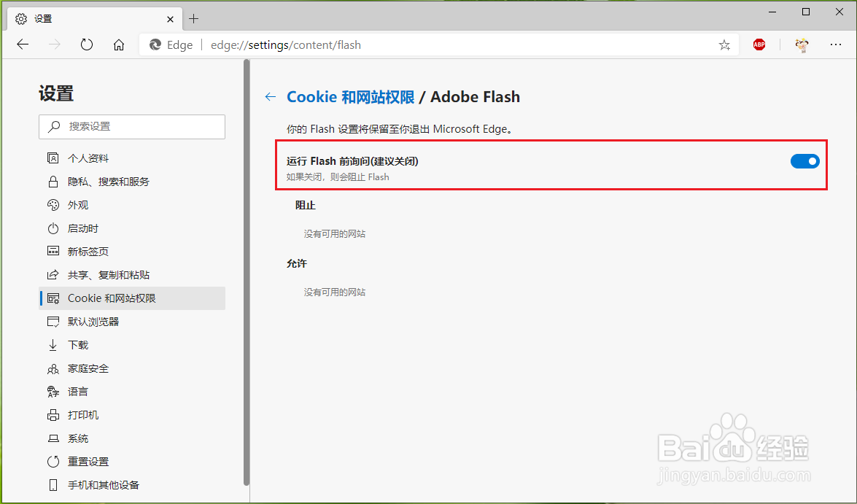857x504 pixels.
Task: Click the Flash settings retained notice text
Action: point(400,130)
